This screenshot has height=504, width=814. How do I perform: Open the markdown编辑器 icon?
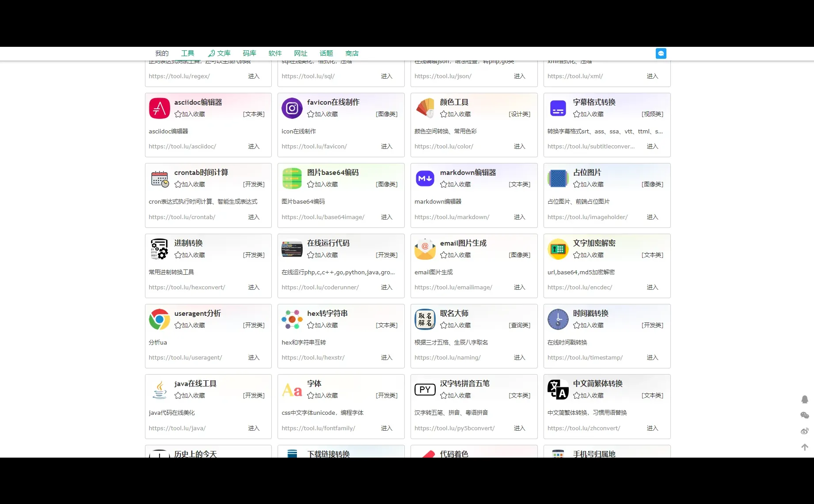coord(425,178)
